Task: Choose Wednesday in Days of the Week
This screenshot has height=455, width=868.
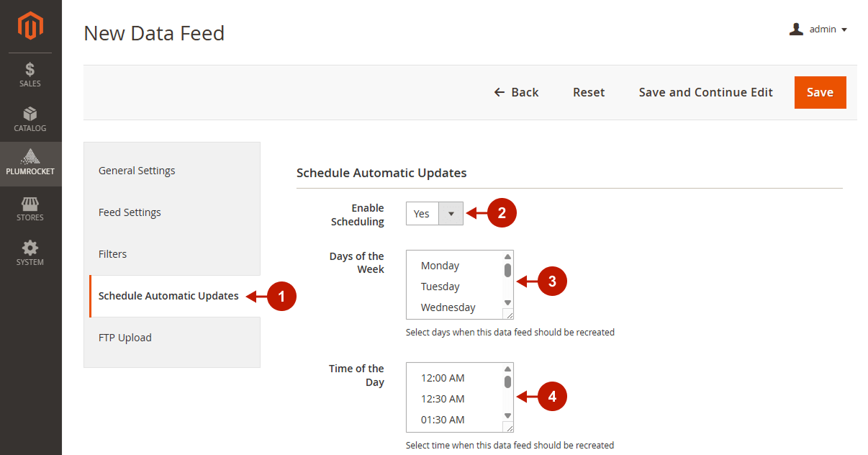Action: [x=448, y=307]
